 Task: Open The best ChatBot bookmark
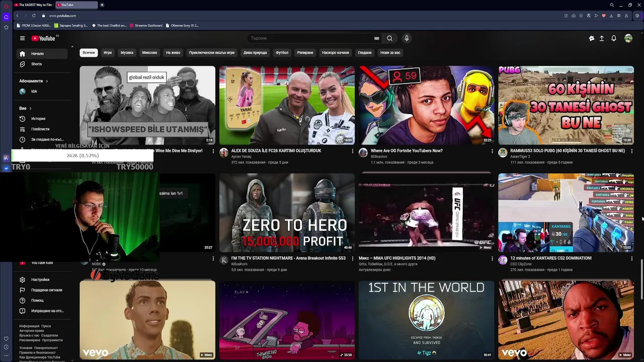109,25
